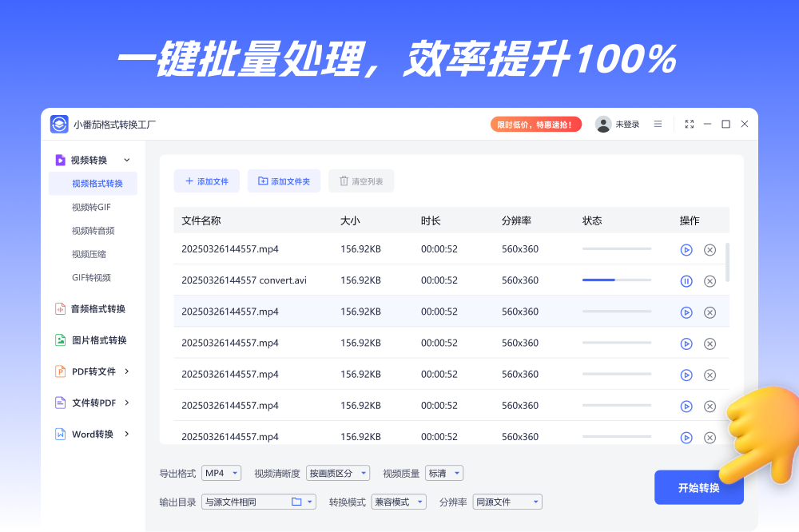Click the 添加文件 button
This screenshot has height=532, width=799.
coord(207,181)
